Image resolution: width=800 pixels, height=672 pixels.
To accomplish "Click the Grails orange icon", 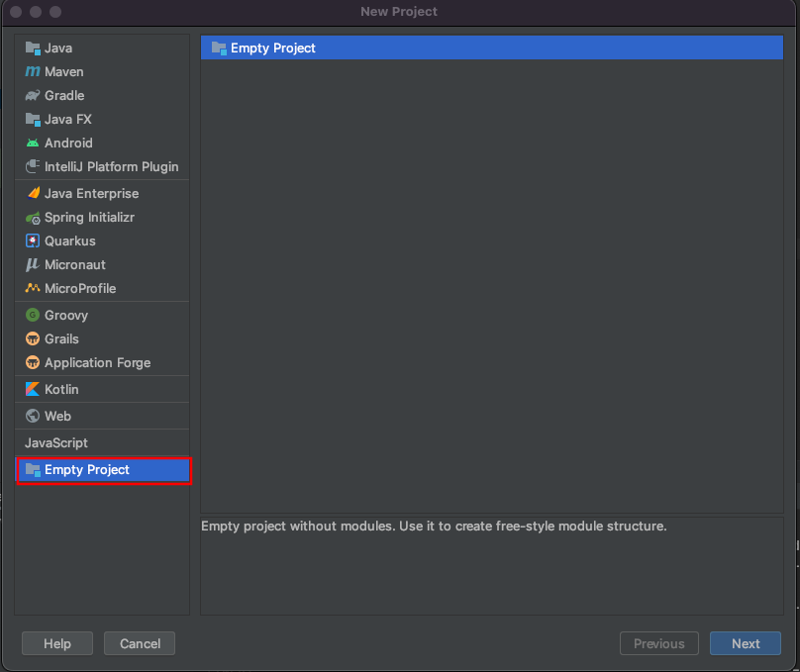I will [33, 339].
